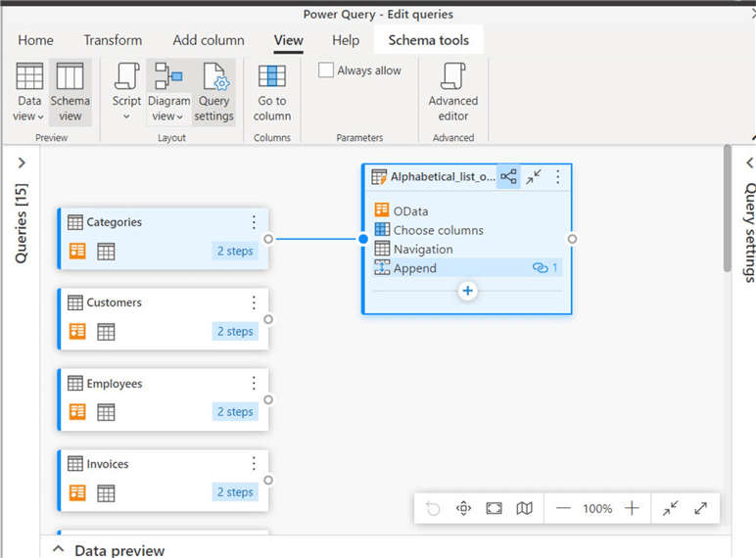
Task: Collapse the Query settings side pane
Action: [x=749, y=163]
